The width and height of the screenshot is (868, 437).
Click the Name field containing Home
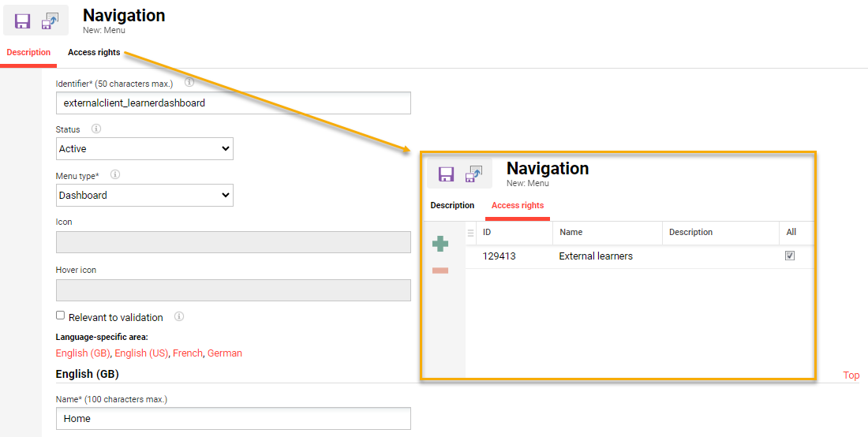(x=233, y=419)
